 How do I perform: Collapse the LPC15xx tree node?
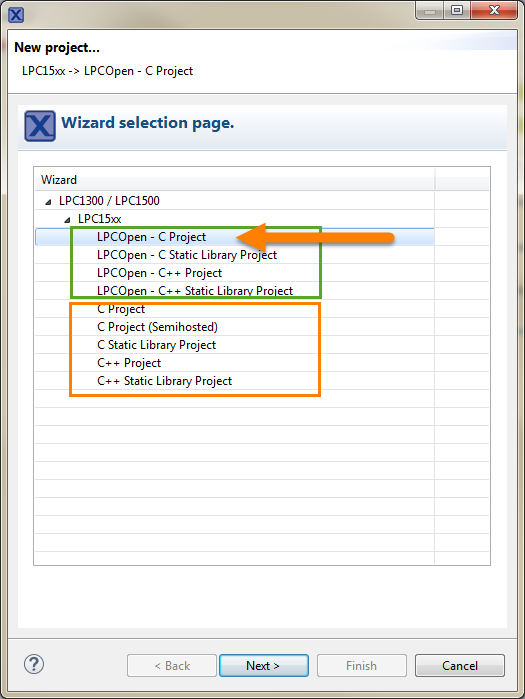point(67,220)
